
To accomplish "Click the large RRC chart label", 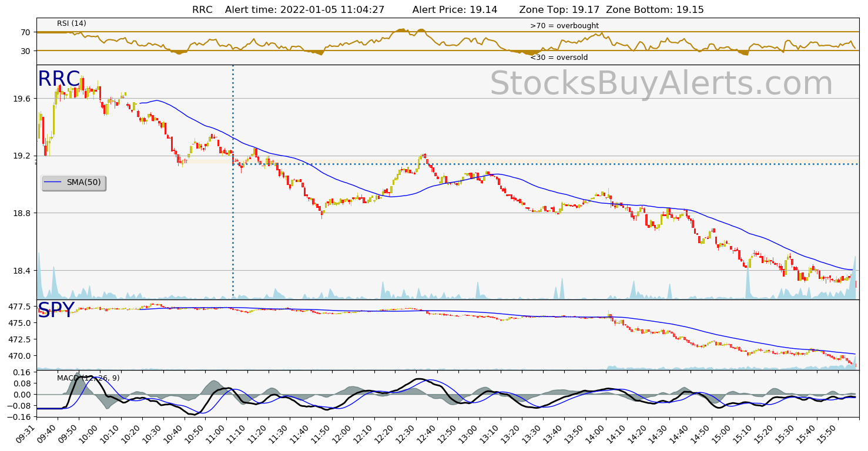I will 59,79.
